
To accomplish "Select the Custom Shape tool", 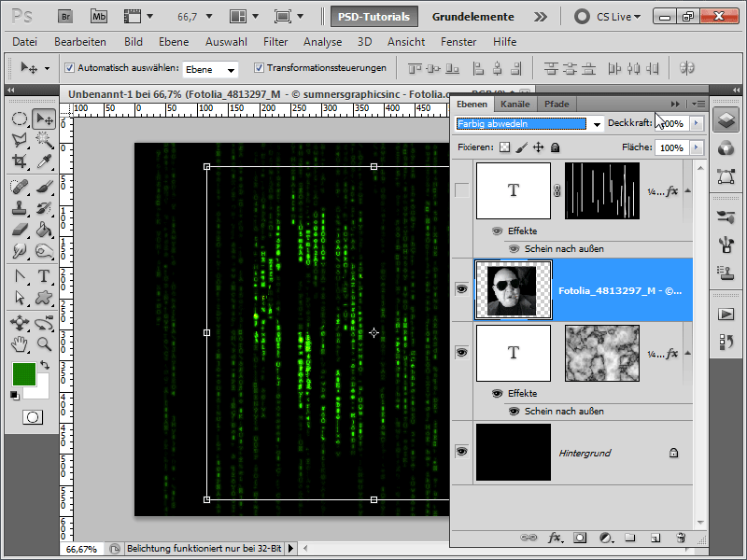I will pos(44,298).
